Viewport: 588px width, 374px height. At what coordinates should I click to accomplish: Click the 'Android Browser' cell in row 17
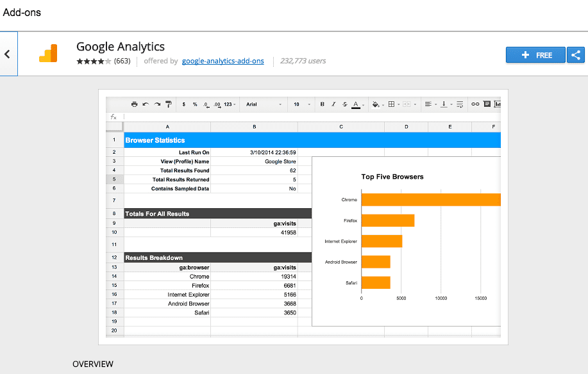point(167,304)
